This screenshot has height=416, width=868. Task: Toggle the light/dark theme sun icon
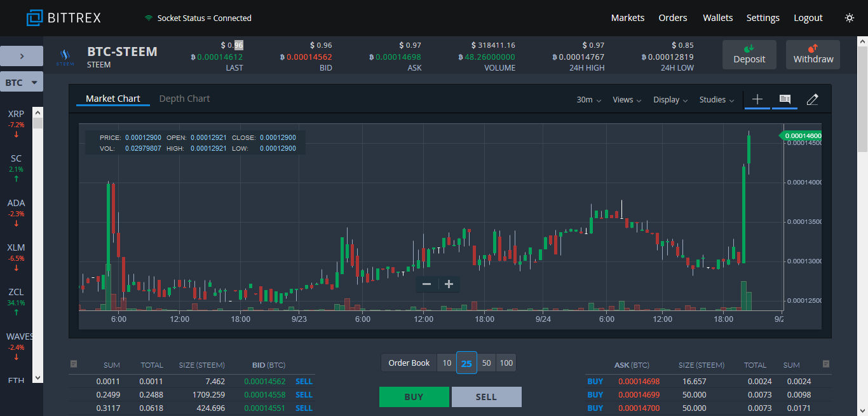850,18
